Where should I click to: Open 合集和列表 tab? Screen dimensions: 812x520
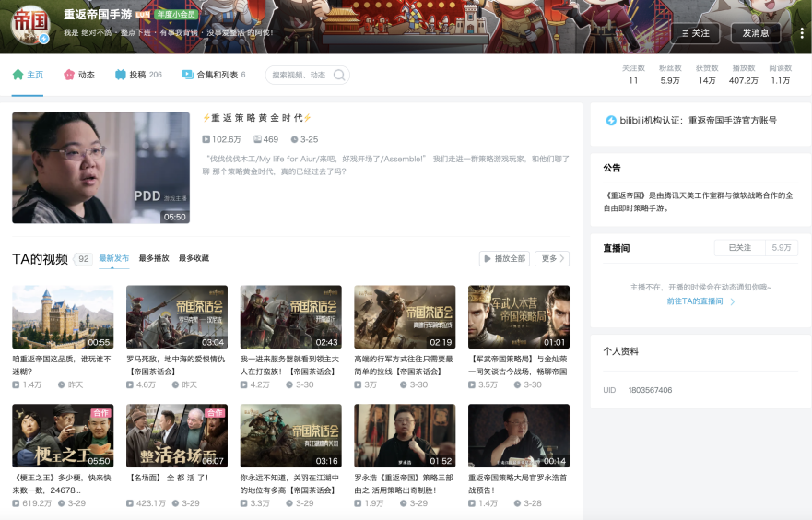pos(213,75)
